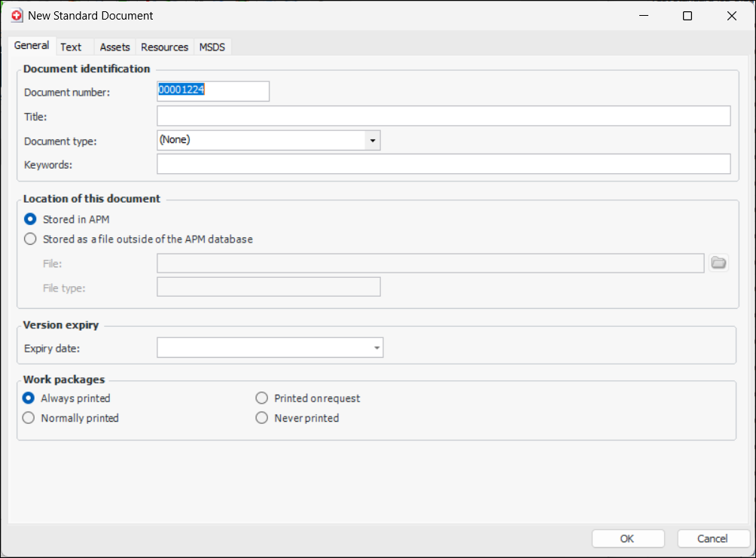The width and height of the screenshot is (756, 558).
Task: Switch to the Text tab
Action: pyautogui.click(x=71, y=47)
